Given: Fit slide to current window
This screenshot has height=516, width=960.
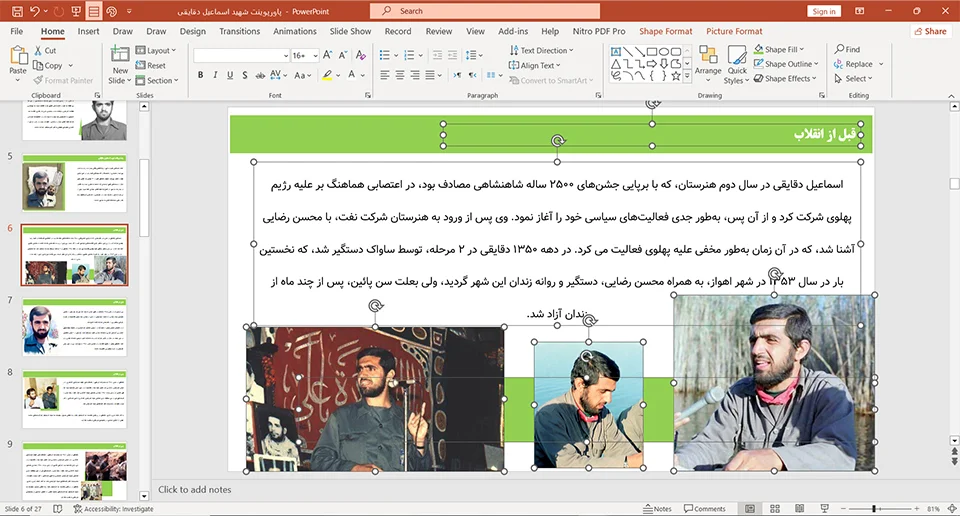Looking at the screenshot, I should [x=952, y=509].
